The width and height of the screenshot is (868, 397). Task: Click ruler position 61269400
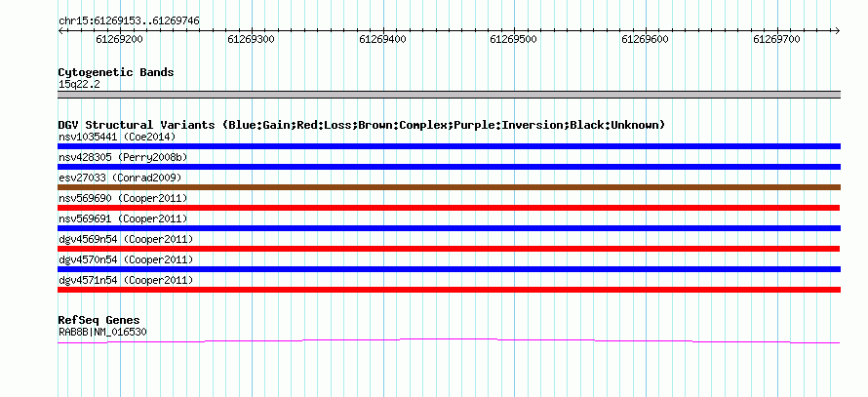[382, 39]
